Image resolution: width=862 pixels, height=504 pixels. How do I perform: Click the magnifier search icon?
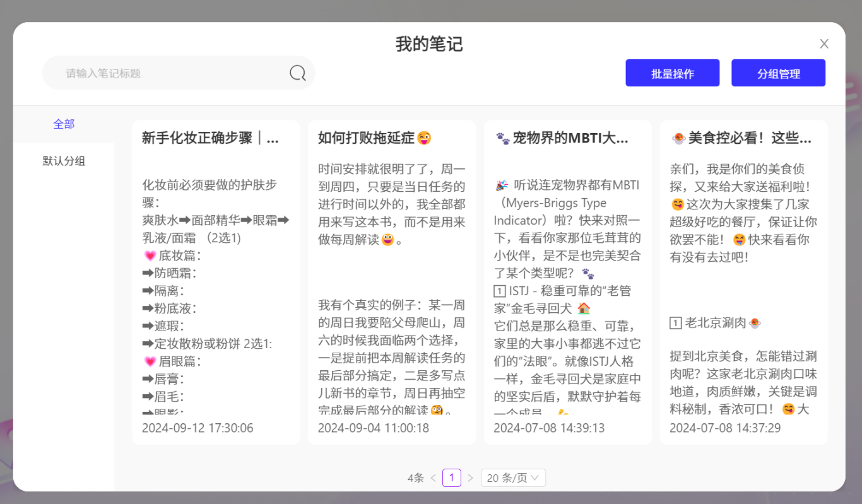coord(298,73)
